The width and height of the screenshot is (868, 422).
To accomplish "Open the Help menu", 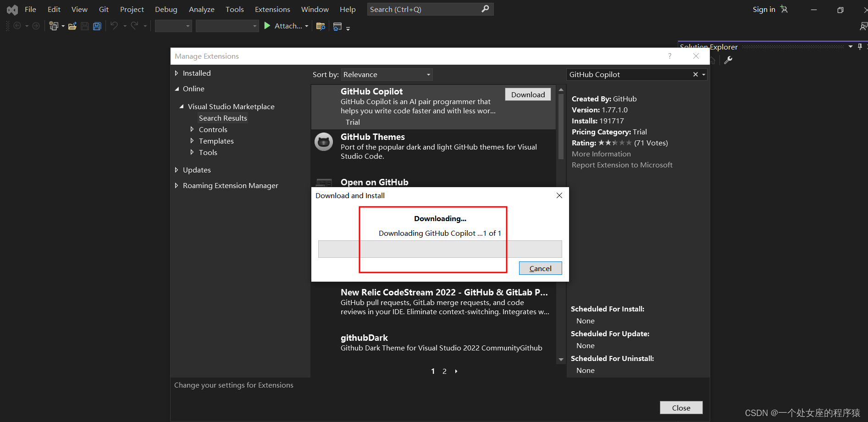I will 348,9.
